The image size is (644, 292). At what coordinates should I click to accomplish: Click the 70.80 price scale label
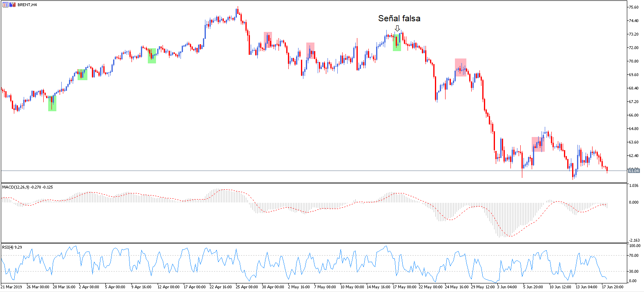point(634,61)
